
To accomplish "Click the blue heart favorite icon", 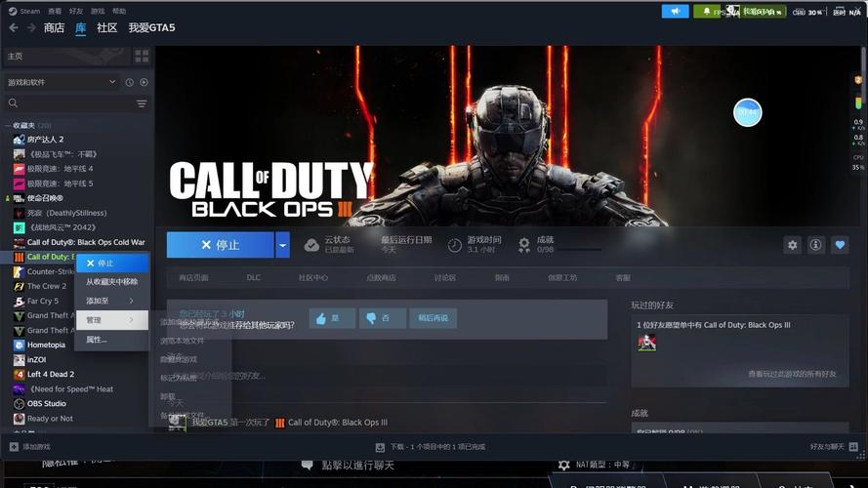I will click(x=840, y=245).
